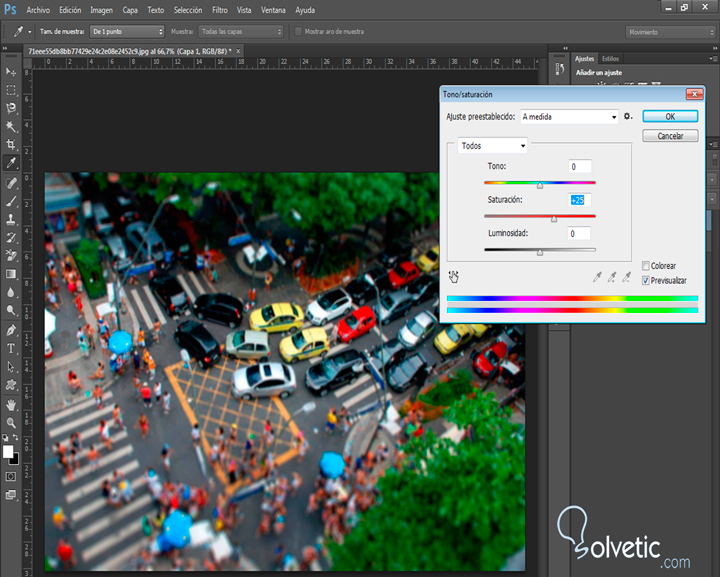Viewport: 720px width, 577px height.
Task: Enable the Colorear checkbox
Action: coord(646,266)
